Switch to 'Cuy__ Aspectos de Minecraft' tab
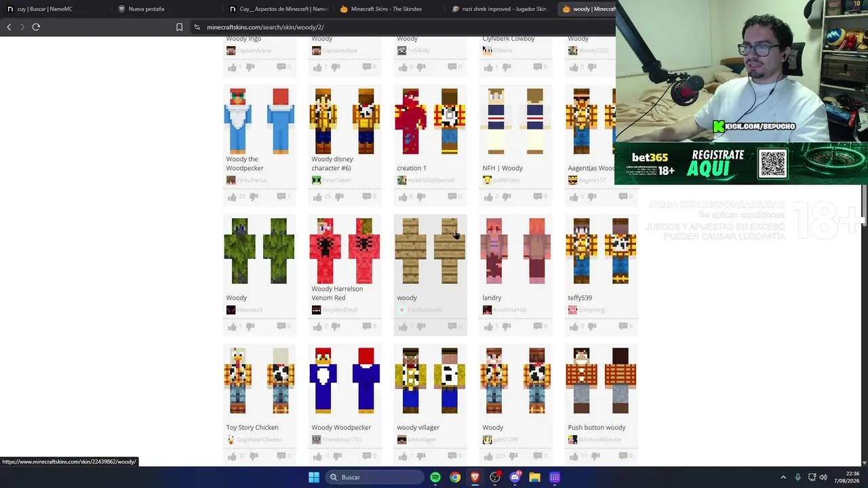868x488 pixels. [278, 9]
